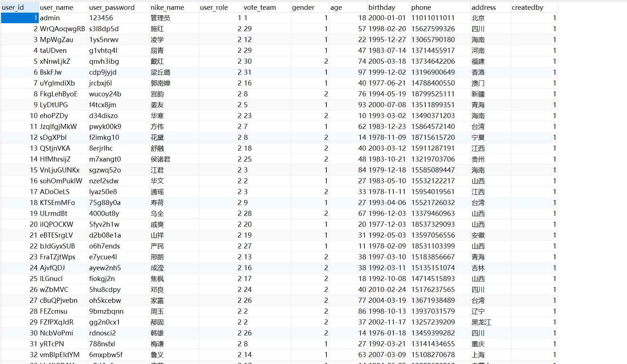Click the address cell 宁夏
The width and height of the screenshot is (627, 364).
coord(490,137)
